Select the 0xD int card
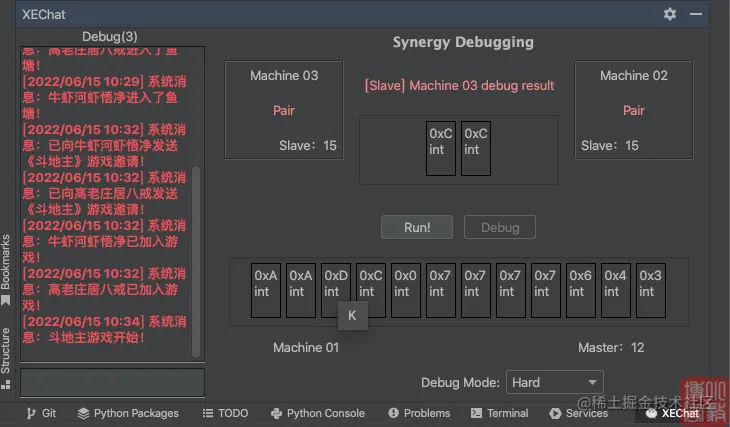Viewport: 730px width, 427px height. point(336,290)
